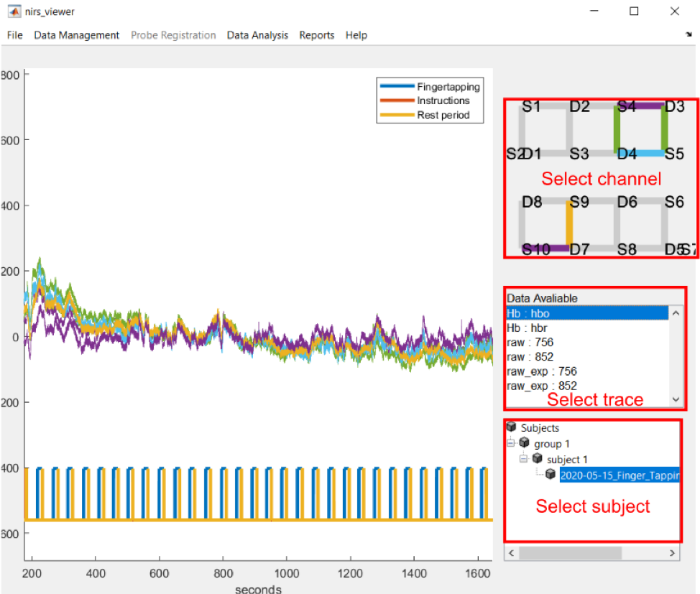Click the cube icon beside group 1
Screen dimensions: 700x594
(x=524, y=442)
